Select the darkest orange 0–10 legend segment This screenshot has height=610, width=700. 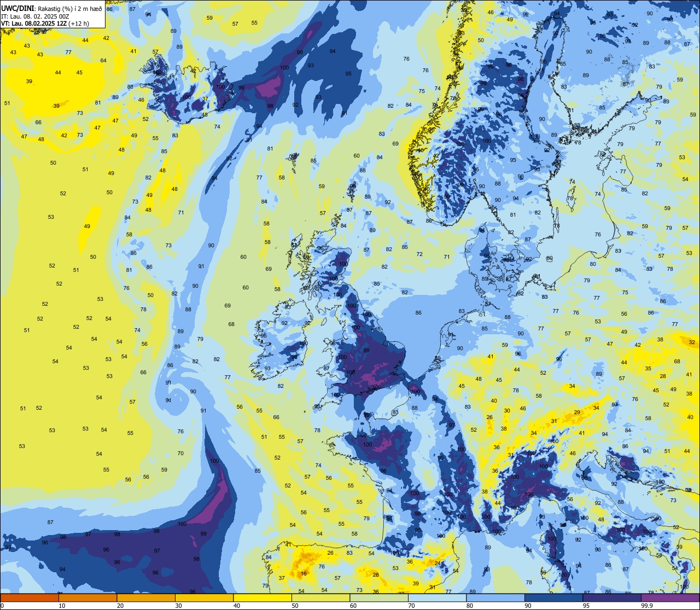30,598
